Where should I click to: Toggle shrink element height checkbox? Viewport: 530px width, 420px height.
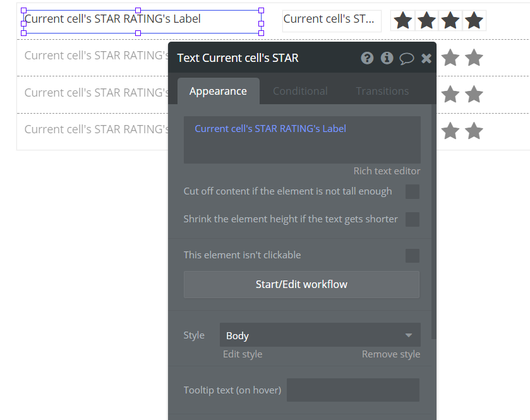point(413,219)
